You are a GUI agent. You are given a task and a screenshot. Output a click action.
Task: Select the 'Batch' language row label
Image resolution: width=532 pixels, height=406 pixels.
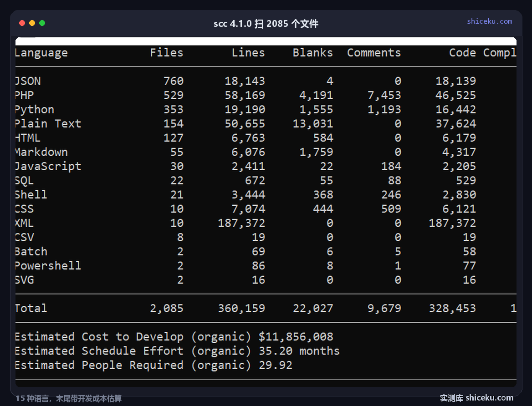point(31,252)
